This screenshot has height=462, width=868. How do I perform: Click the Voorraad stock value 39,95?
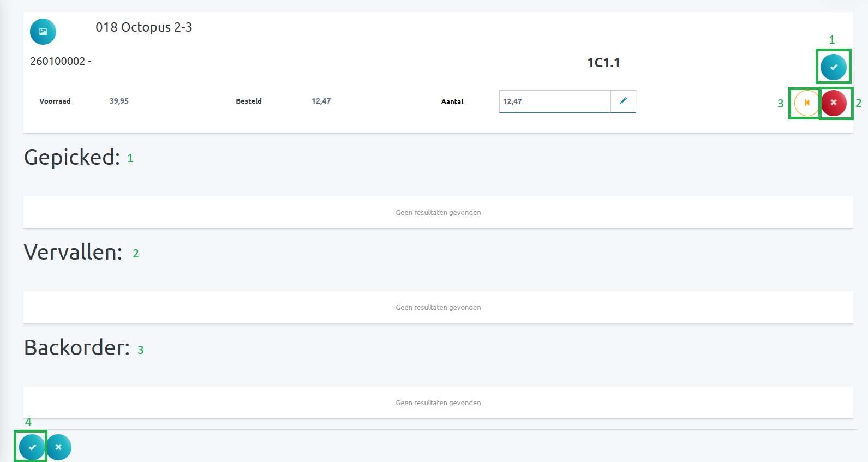pyautogui.click(x=119, y=101)
